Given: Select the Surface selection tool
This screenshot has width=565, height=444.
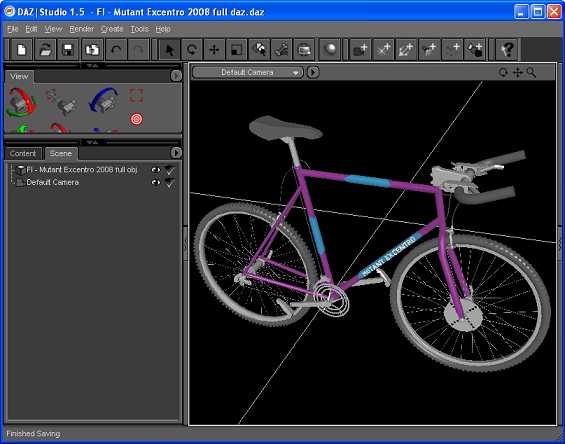Looking at the screenshot, I should (x=259, y=49).
